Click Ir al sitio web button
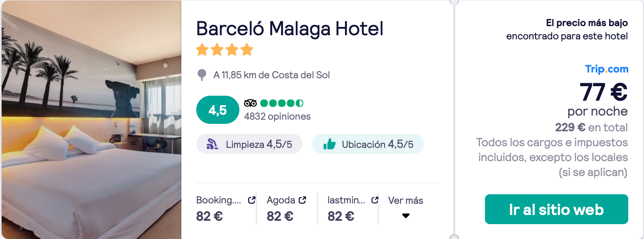This screenshot has width=644, height=239. 557,209
